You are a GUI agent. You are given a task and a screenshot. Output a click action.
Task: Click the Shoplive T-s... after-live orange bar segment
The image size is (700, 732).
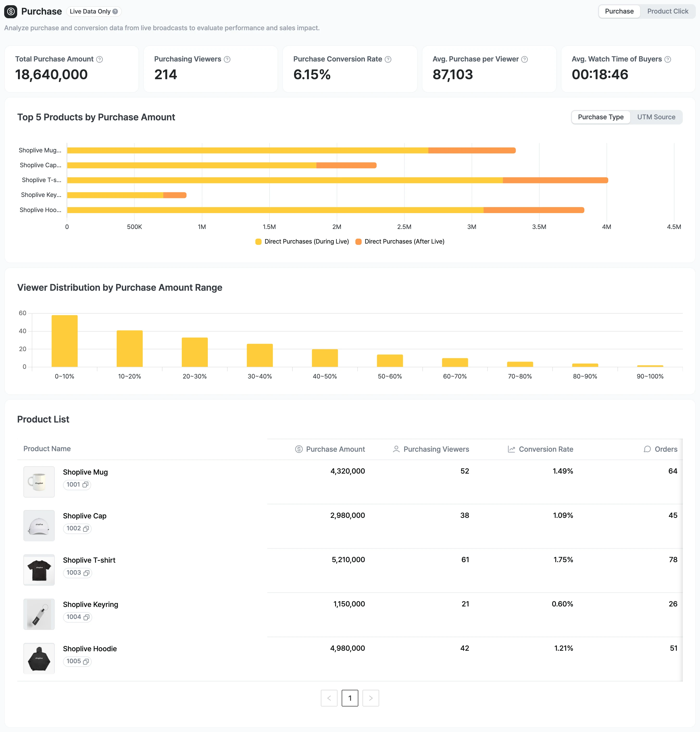tap(555, 180)
